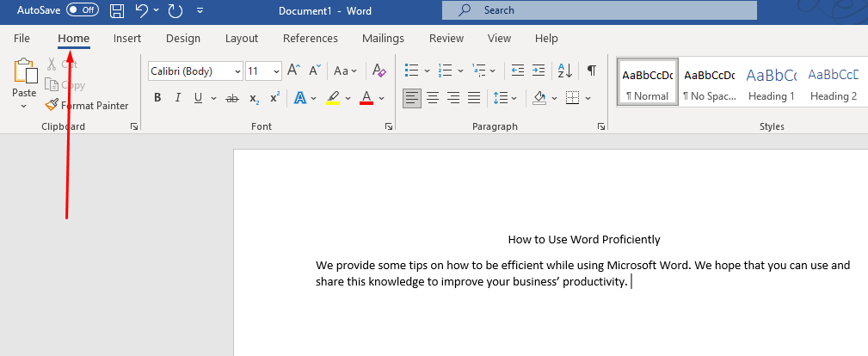Click the red Font Color button

click(366, 98)
